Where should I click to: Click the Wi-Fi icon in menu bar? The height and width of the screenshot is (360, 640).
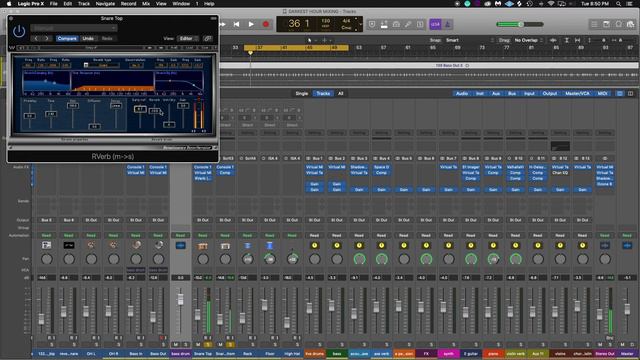[551, 4]
